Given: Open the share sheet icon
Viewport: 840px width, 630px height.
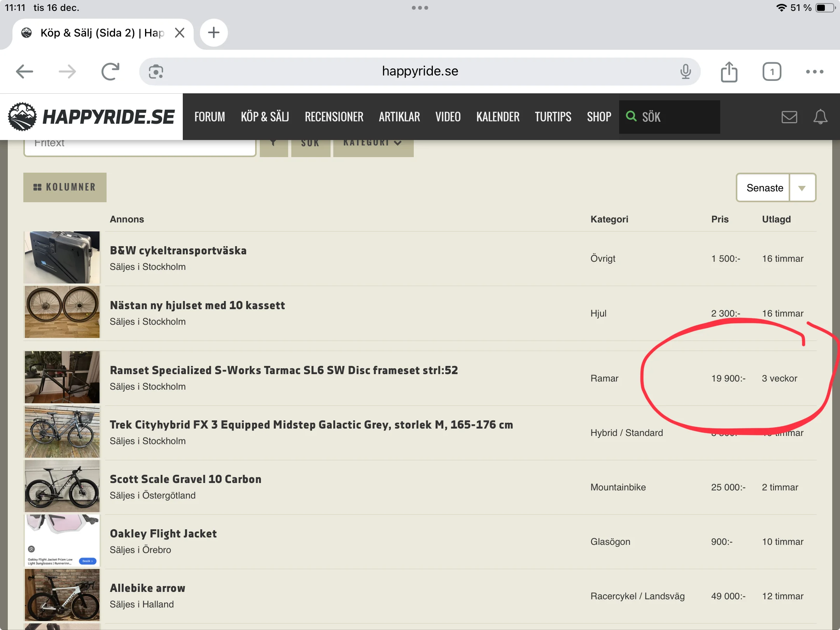Looking at the screenshot, I should coord(729,72).
